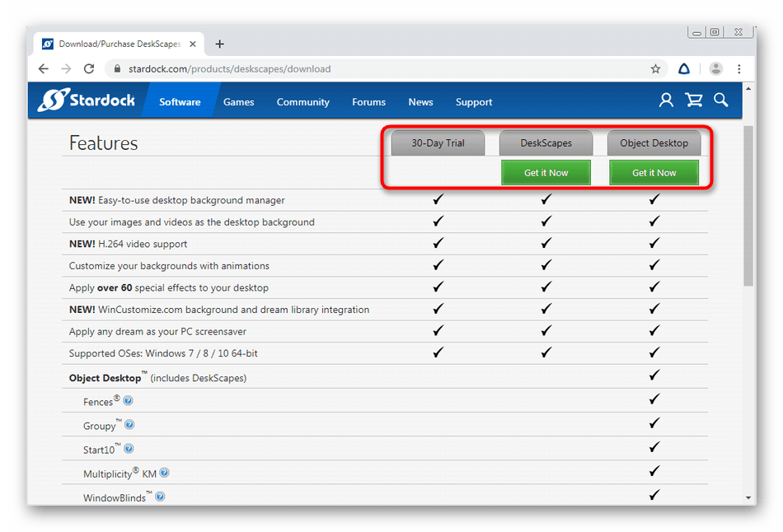Click the Multiplicity KM row label
This screenshot has width=783, height=532.
coord(120,473)
